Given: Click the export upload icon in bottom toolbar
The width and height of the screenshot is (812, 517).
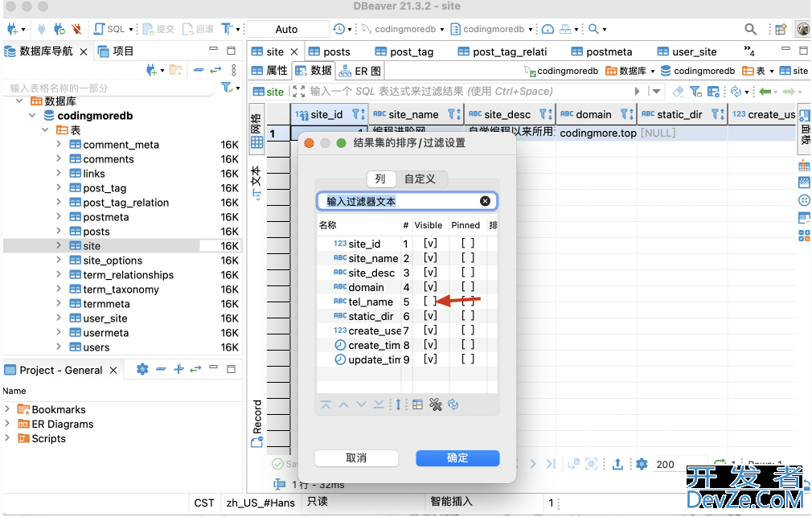Looking at the screenshot, I should click(617, 464).
